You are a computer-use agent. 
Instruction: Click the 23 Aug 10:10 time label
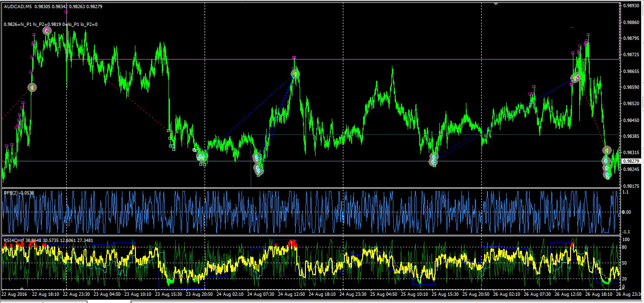139,294
